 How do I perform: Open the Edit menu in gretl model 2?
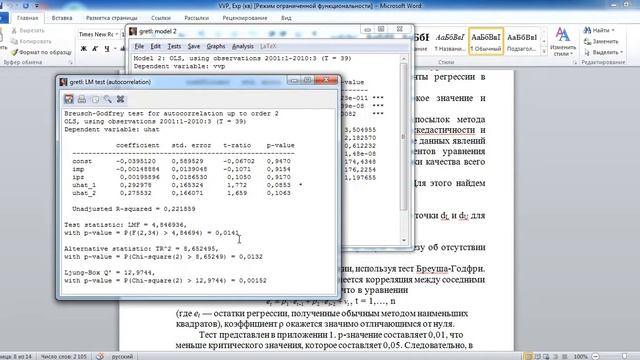[155, 46]
